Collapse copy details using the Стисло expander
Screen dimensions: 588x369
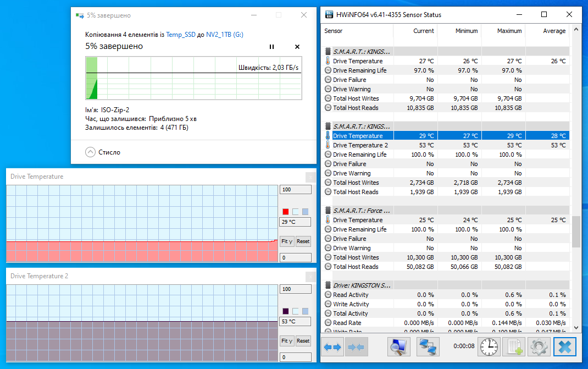point(90,152)
